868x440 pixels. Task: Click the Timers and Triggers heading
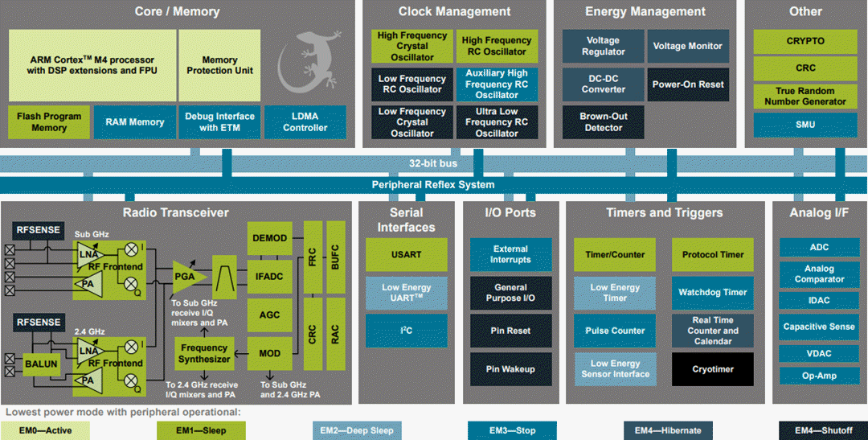pos(664,212)
